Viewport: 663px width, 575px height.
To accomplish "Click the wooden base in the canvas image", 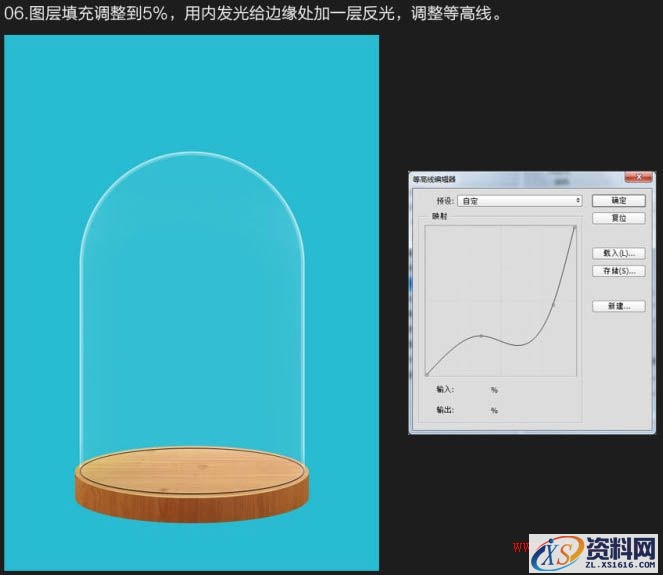I will click(192, 484).
